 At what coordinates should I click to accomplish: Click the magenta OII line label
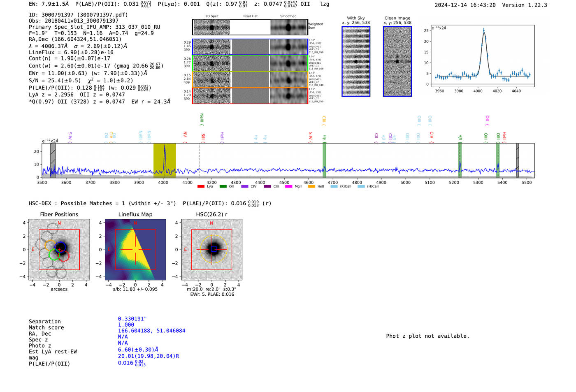coord(487,121)
